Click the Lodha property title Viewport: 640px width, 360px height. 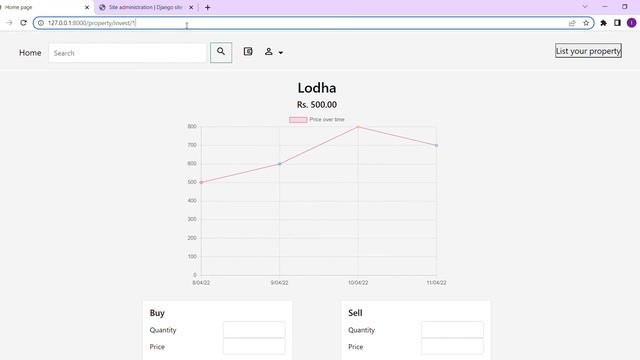317,88
